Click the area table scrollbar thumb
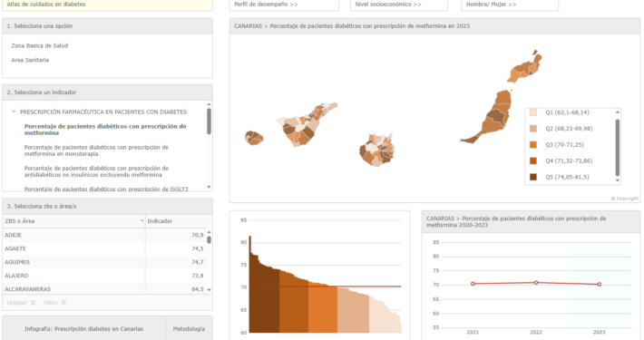This screenshot has height=340, width=644. click(209, 239)
